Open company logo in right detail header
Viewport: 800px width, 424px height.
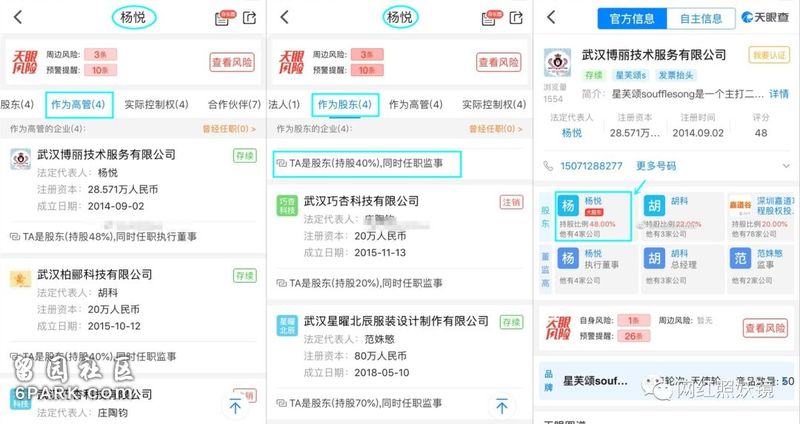pos(557,63)
